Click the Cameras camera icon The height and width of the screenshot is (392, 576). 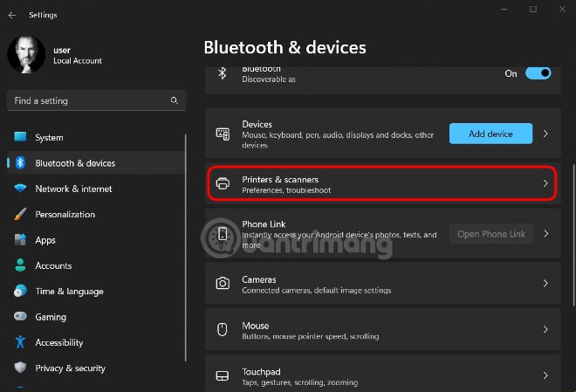223,283
